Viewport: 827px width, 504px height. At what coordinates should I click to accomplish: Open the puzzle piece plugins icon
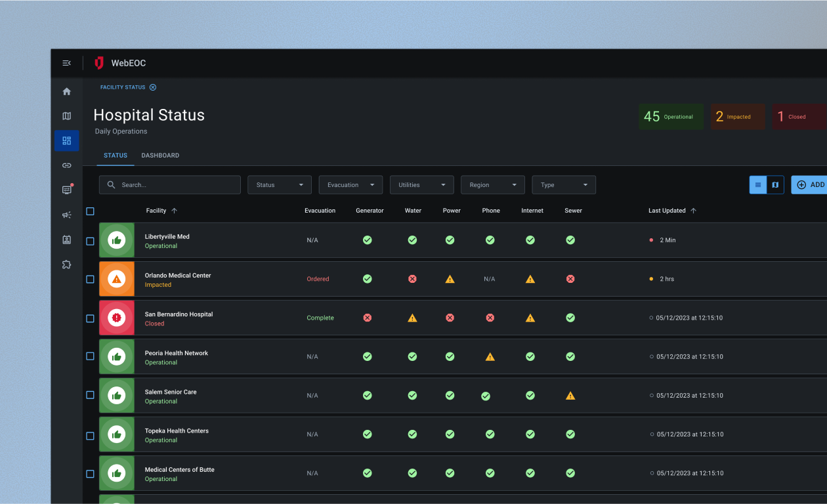pyautogui.click(x=66, y=264)
